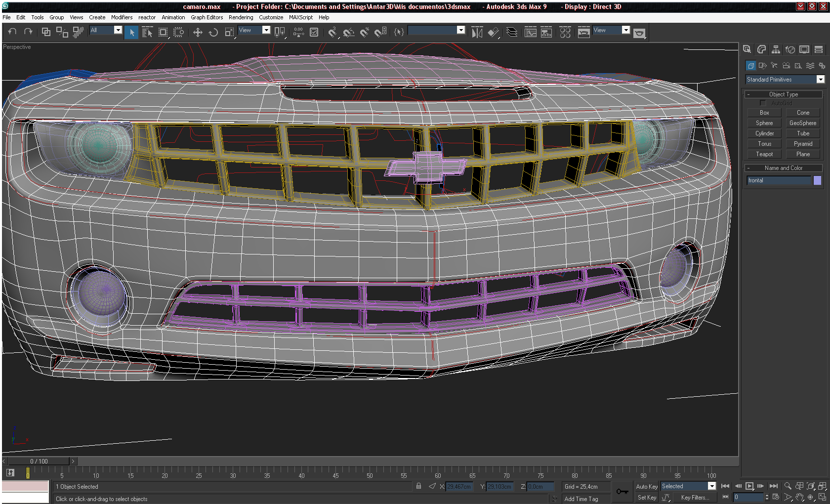Open the reference coordinate system View dropdown

point(266,30)
